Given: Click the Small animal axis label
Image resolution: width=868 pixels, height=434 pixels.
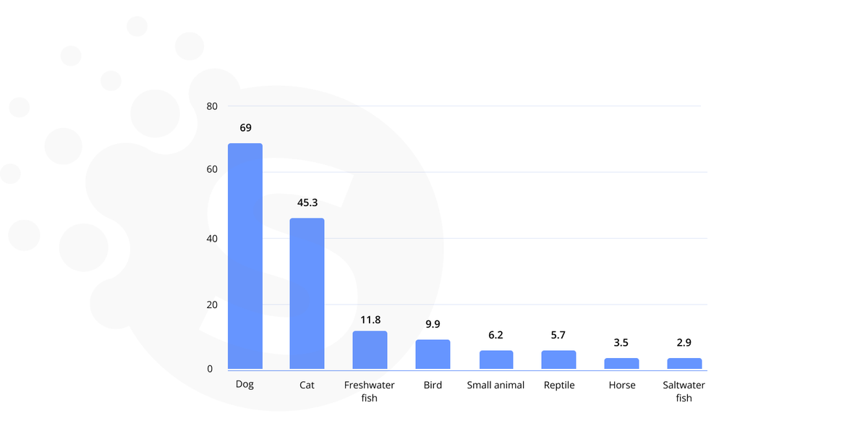Looking at the screenshot, I should click(495, 385).
